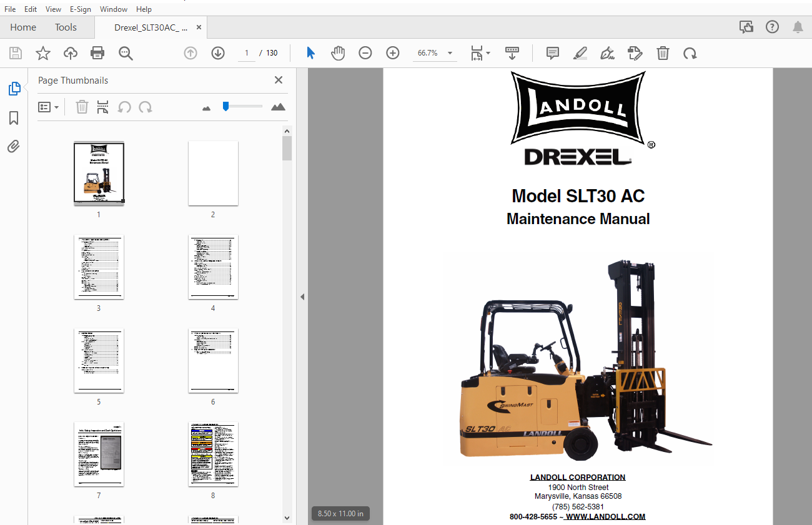Zoom out with the minus circle icon
The height and width of the screenshot is (525, 812).
pyautogui.click(x=365, y=53)
